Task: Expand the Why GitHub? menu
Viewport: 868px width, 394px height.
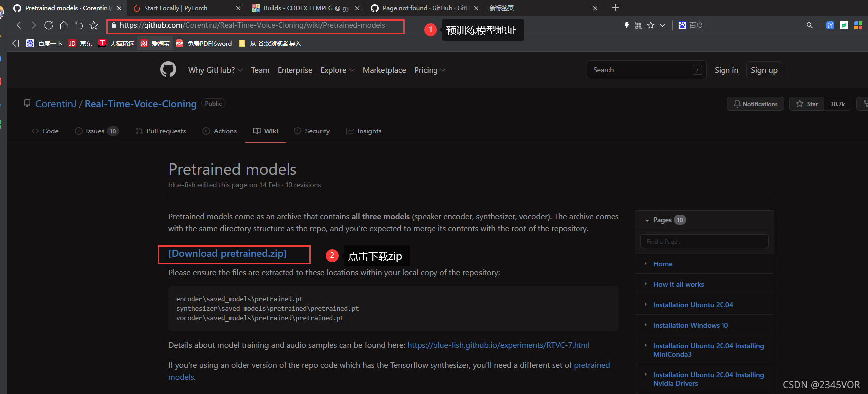Action: point(215,70)
